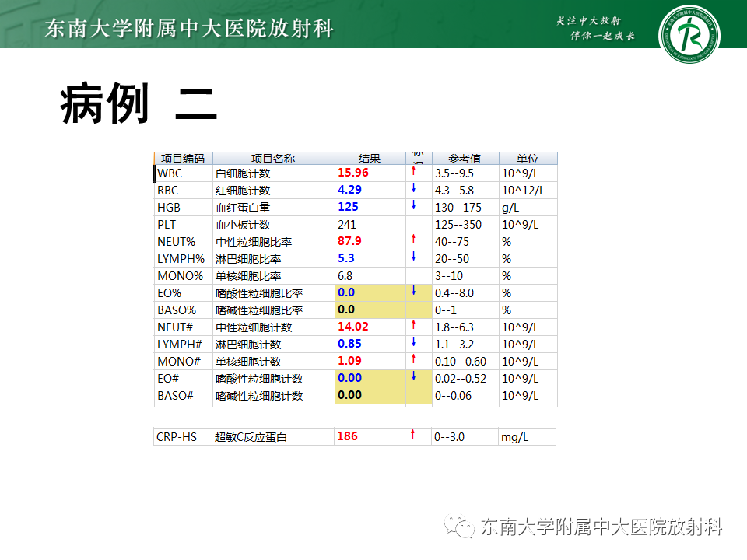747x560 pixels.
Task: Select the MONO# code cell
Action: 184,362
